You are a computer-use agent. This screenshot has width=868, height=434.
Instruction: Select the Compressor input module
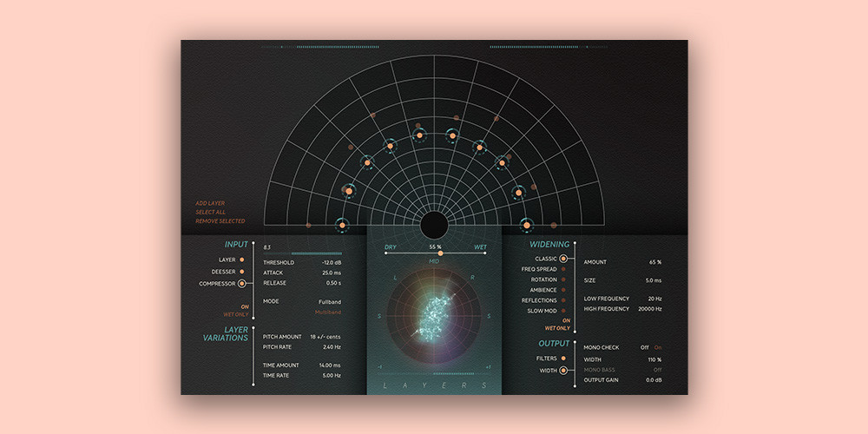(241, 283)
